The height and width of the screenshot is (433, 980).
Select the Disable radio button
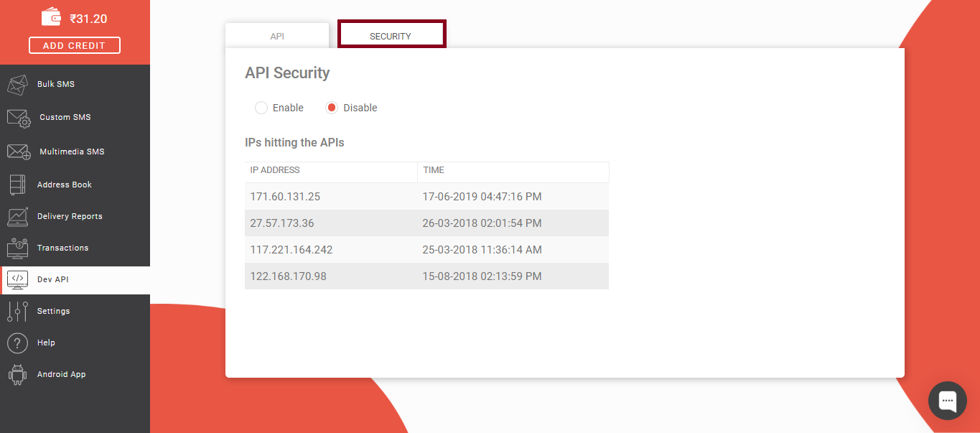coord(332,108)
